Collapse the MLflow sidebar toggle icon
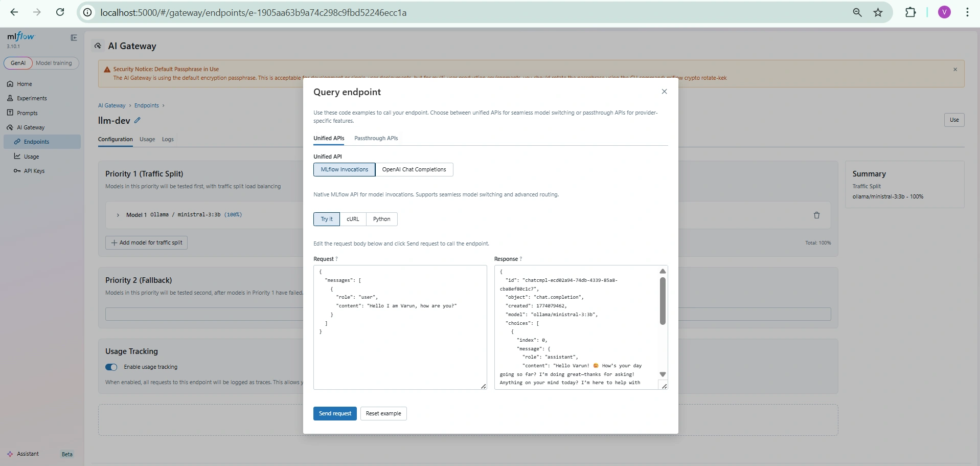Viewport: 980px width, 466px height. coord(74,37)
